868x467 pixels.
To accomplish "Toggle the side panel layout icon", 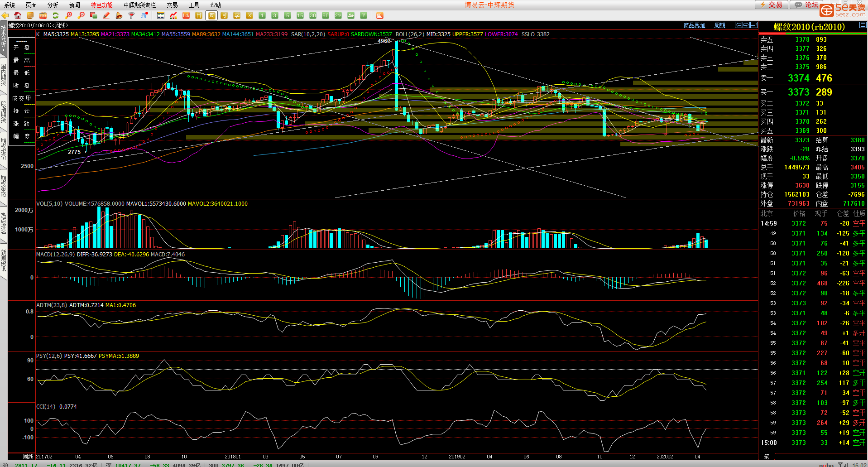I will click(754, 25).
